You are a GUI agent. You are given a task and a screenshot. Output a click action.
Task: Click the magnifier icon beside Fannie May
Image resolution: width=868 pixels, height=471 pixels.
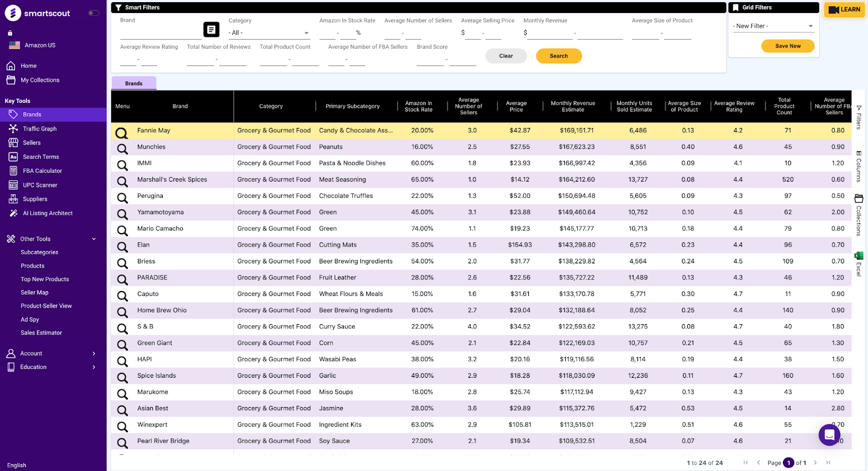122,132
